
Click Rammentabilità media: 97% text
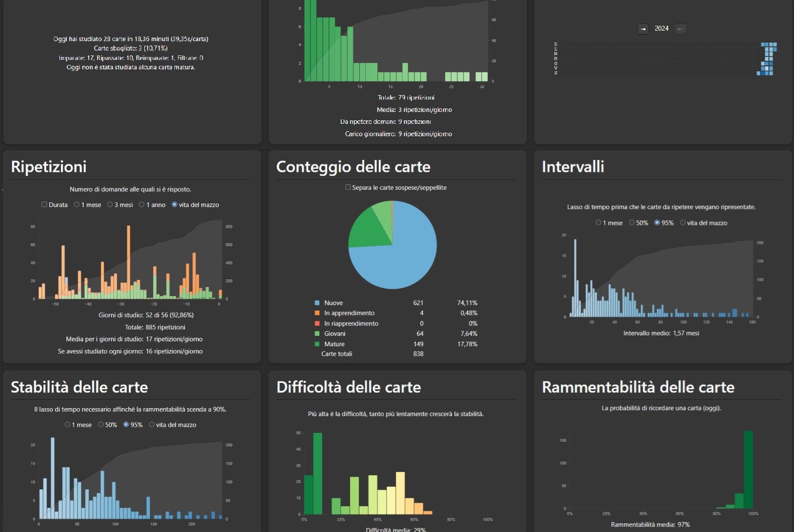coord(650,525)
